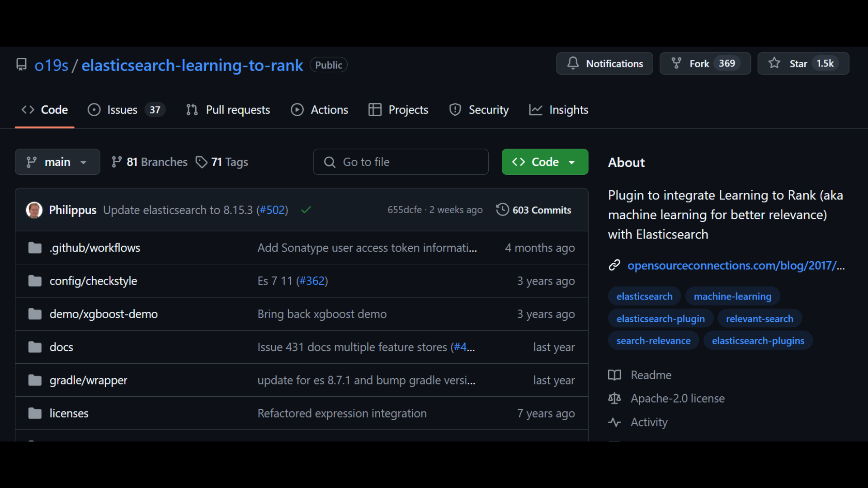Screen dimensions: 868x488
Task: Fork the repository
Action: 705,63
